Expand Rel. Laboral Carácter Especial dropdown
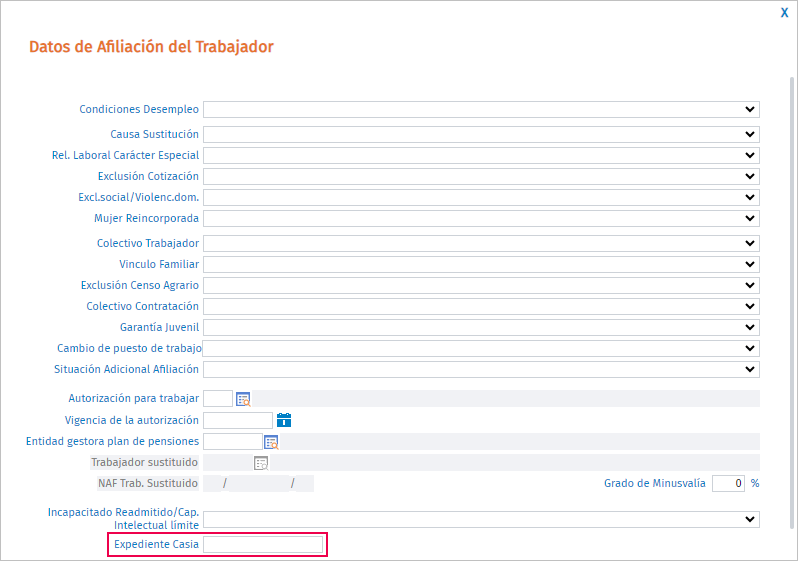The width and height of the screenshot is (798, 561). click(x=481, y=155)
